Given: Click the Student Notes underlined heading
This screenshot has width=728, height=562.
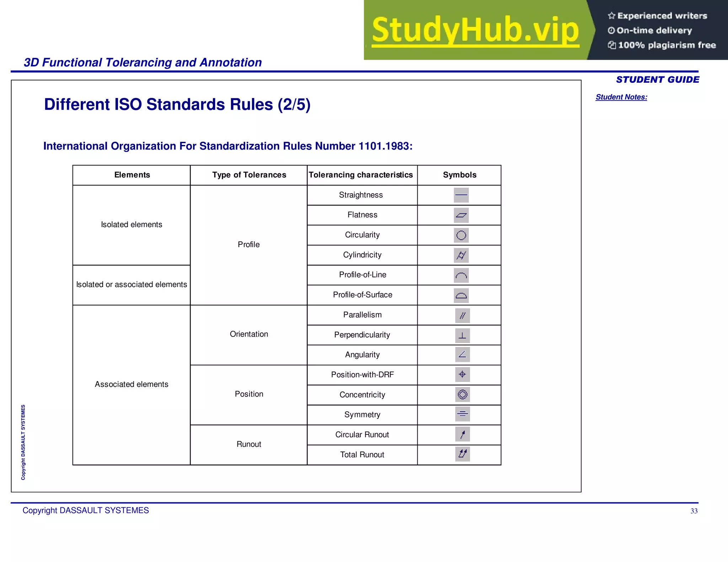Looking at the screenshot, I should pos(621,97).
